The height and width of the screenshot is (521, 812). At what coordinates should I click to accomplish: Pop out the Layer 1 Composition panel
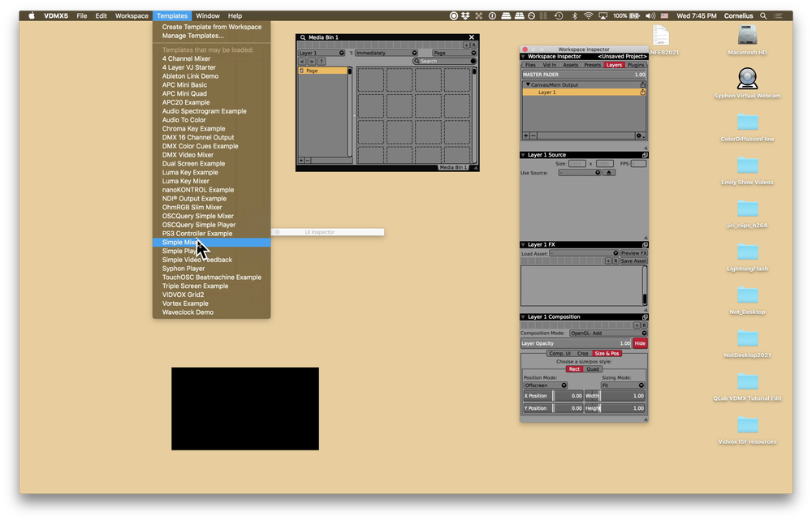645,316
